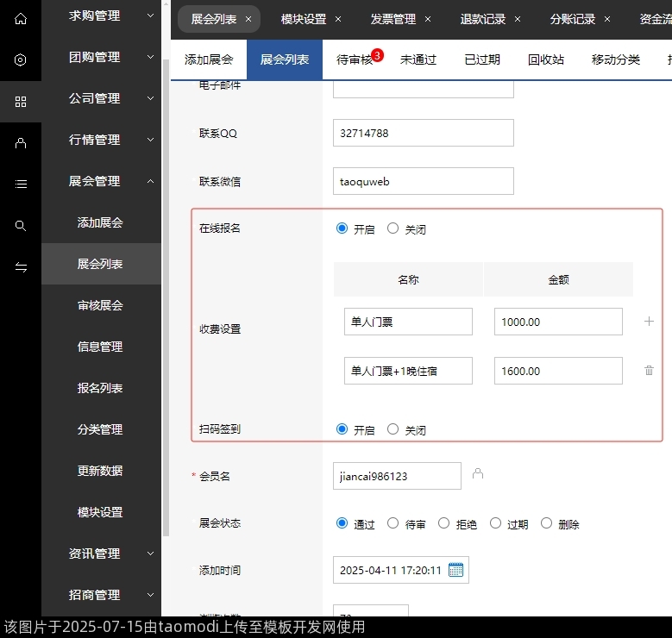Open the 回收站 tab
The image size is (672, 638).
[545, 59]
